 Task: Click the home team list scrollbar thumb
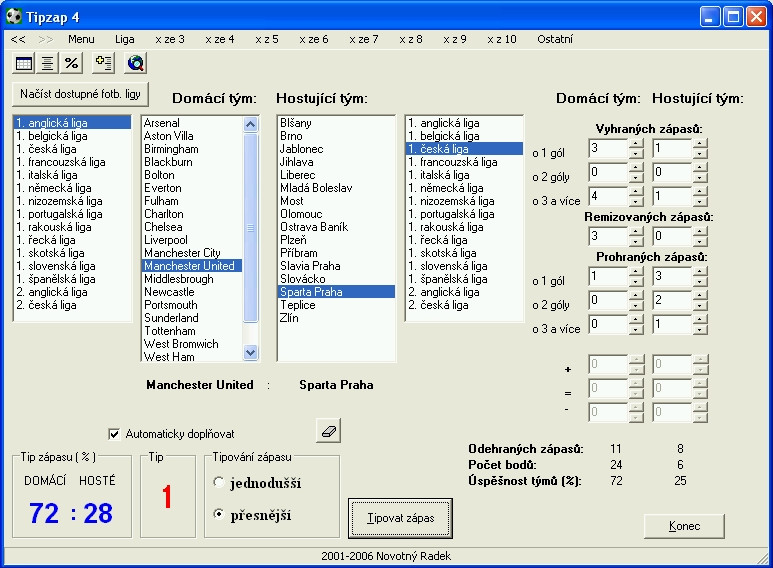250,228
